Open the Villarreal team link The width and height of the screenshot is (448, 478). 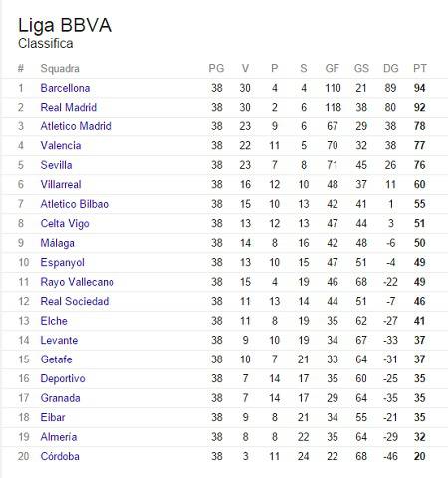tap(61, 185)
